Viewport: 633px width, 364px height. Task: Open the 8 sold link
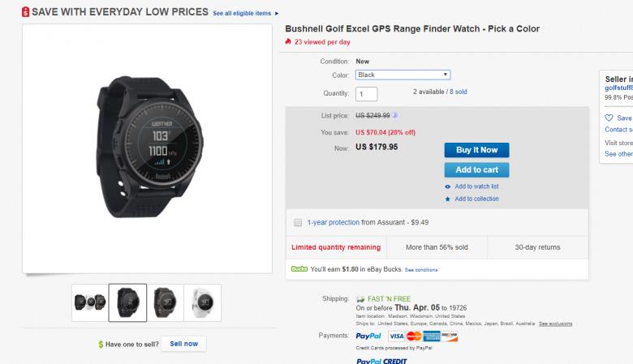click(460, 92)
